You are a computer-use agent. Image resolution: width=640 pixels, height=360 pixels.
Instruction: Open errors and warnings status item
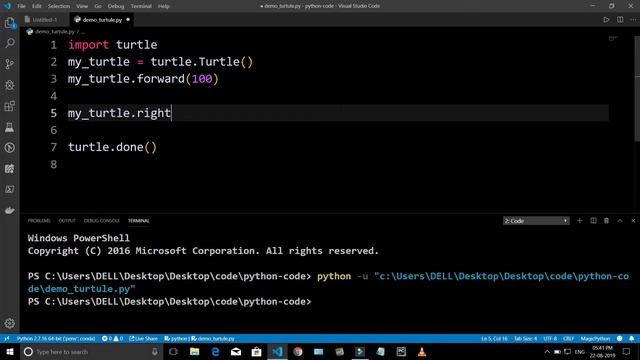point(113,339)
